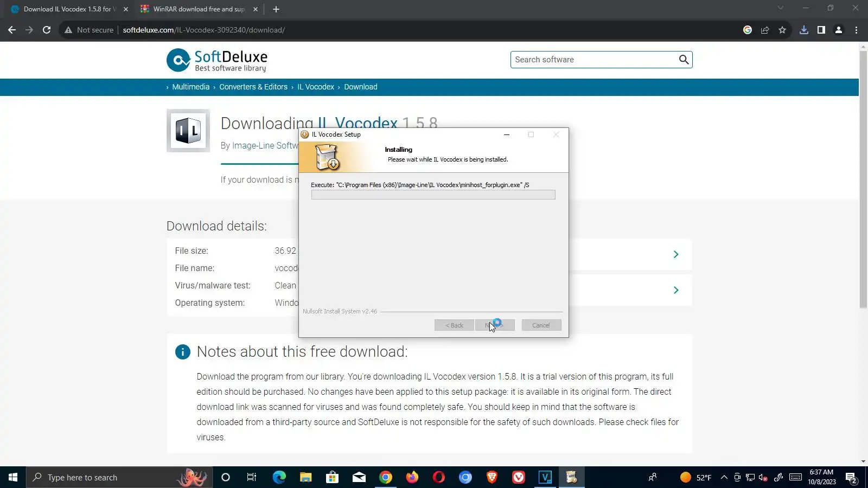
Task: Open the Converters & Editors breadcrumb
Action: (253, 87)
